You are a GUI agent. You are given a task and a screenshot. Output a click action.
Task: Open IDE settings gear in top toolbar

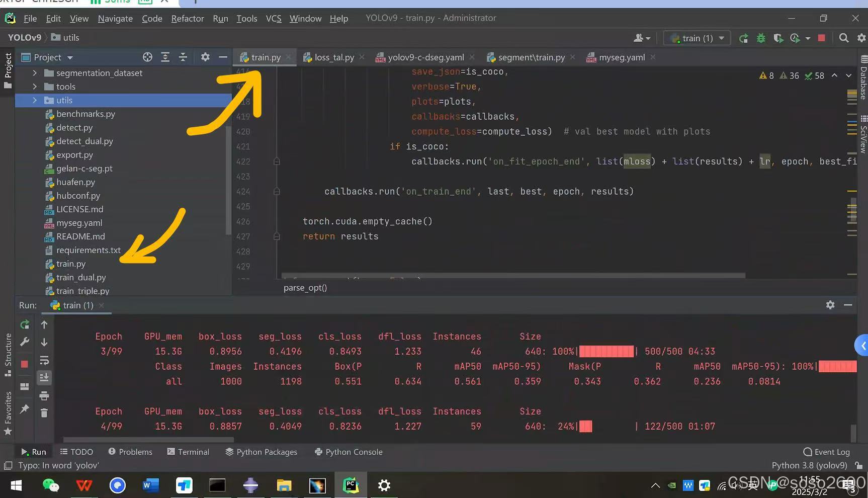pos(861,38)
